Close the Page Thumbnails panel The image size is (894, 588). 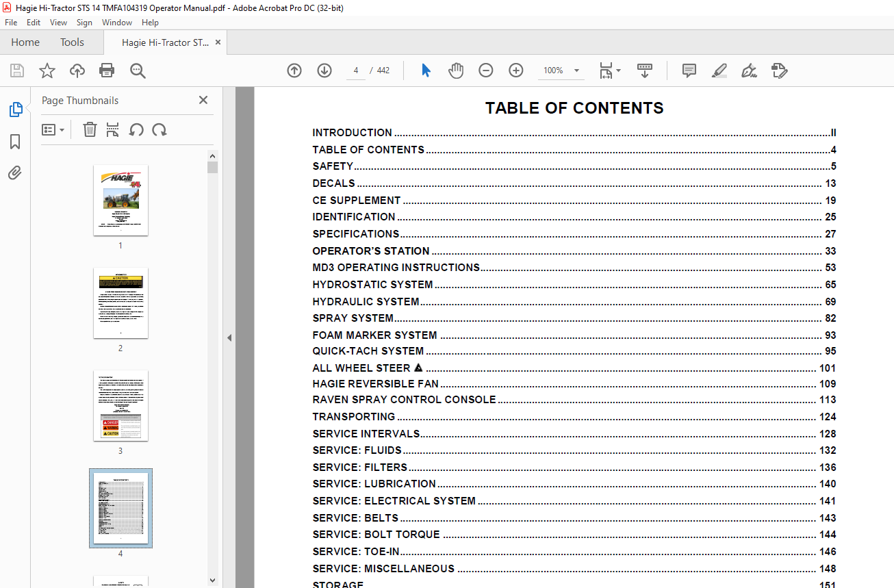(x=203, y=100)
